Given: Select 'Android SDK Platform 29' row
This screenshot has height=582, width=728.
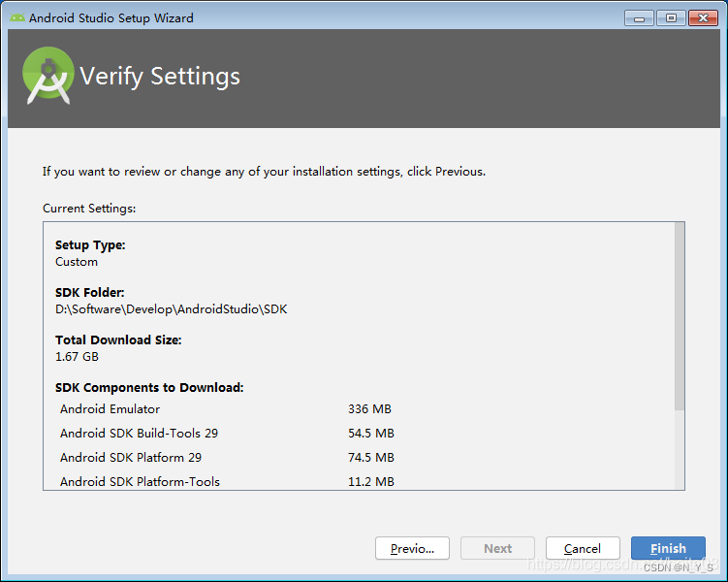Looking at the screenshot, I should pyautogui.click(x=226, y=457).
